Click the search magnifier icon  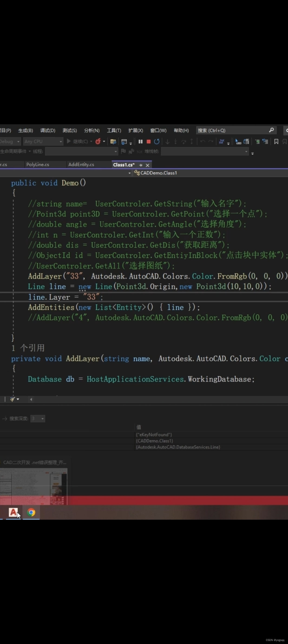(272, 130)
